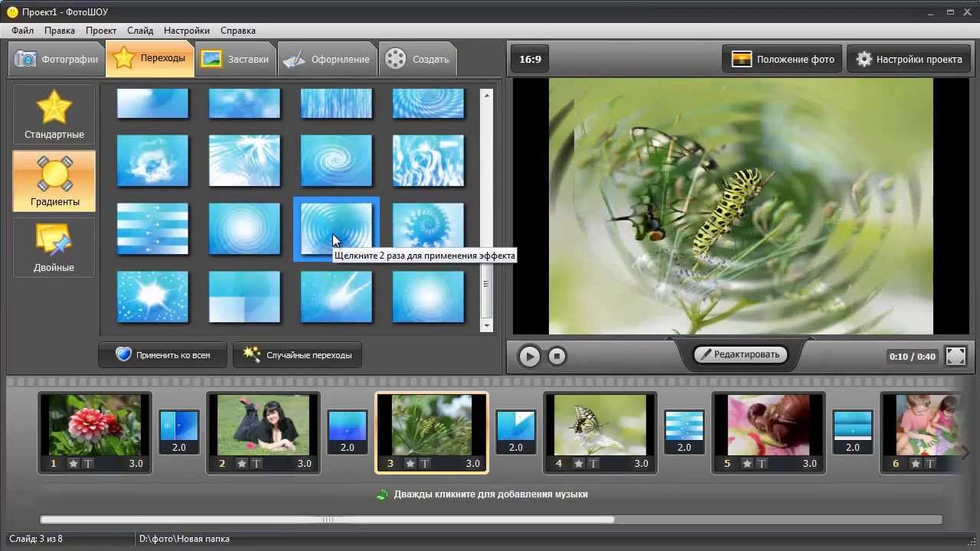Click text T icon on slide 1
Image resolution: width=980 pixels, height=551 pixels.
click(88, 464)
